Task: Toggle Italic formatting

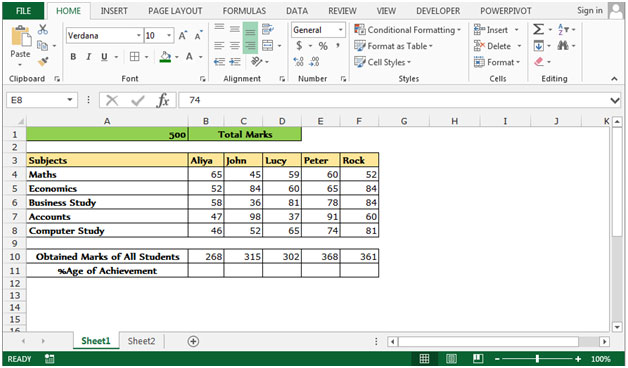Action: pos(89,57)
